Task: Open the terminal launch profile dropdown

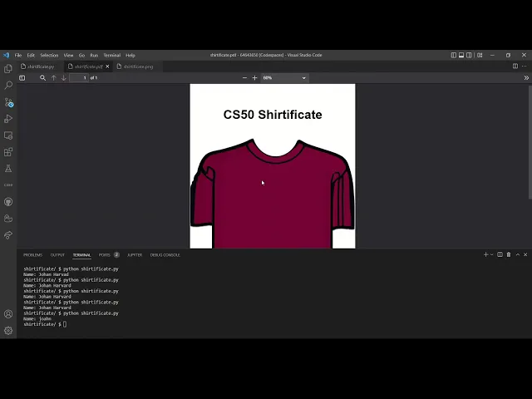Action: [491, 254]
